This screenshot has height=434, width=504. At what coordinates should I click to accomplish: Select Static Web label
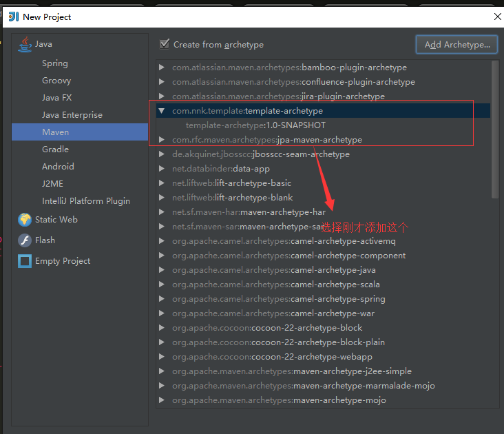tap(56, 220)
